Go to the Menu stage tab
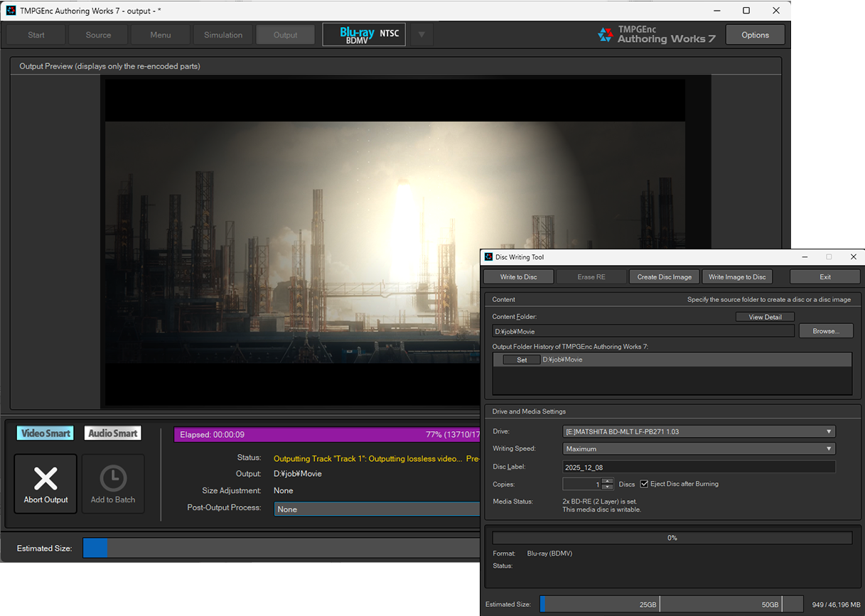 click(x=161, y=35)
